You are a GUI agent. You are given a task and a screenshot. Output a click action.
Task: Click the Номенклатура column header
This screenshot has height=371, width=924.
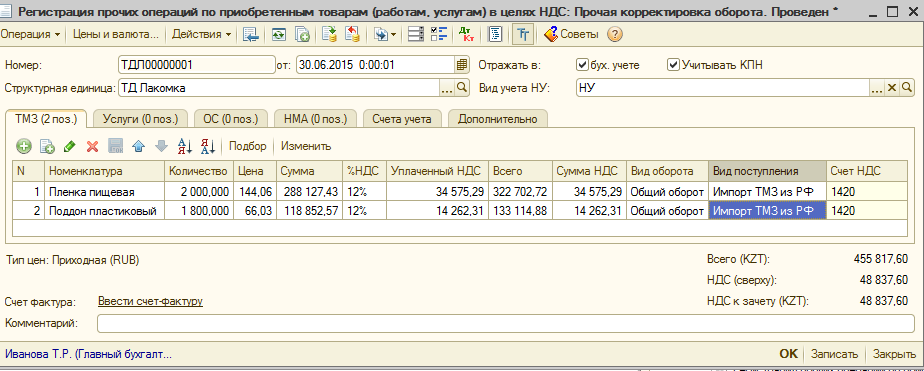(x=104, y=171)
